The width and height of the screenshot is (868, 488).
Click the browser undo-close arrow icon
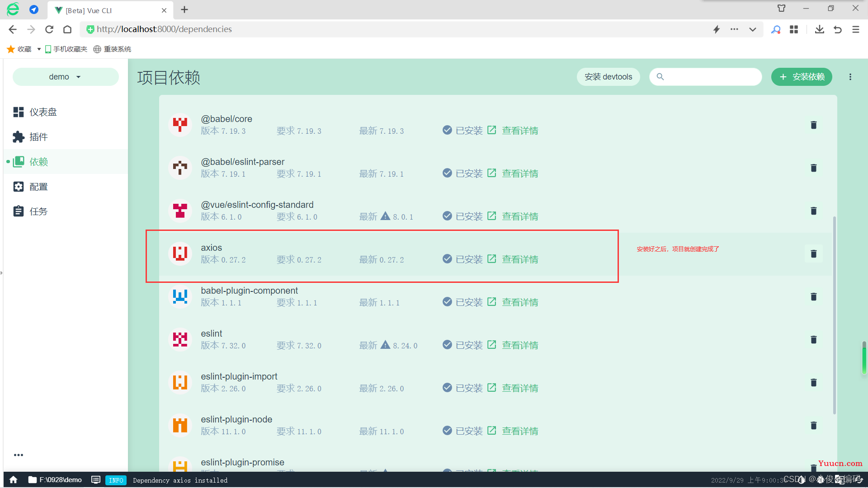click(838, 29)
